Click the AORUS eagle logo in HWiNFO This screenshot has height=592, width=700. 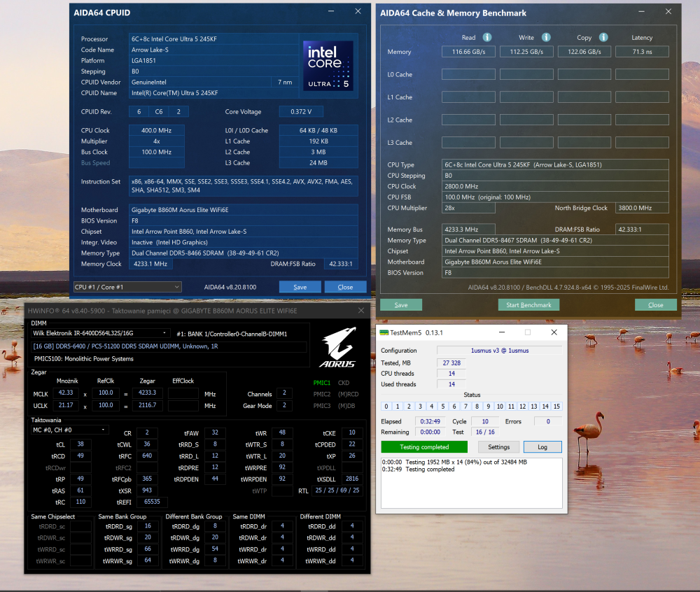339,348
